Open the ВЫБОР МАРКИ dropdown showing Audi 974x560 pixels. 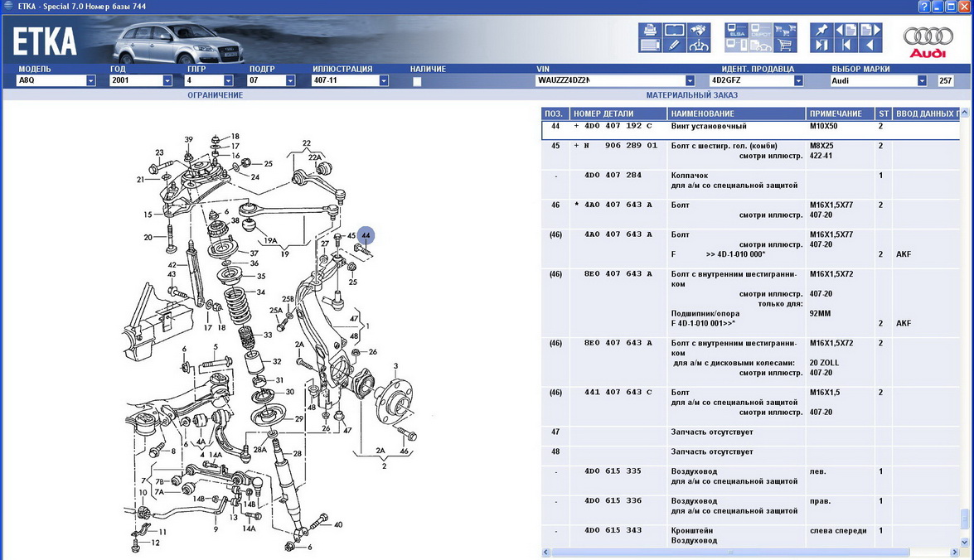point(921,81)
